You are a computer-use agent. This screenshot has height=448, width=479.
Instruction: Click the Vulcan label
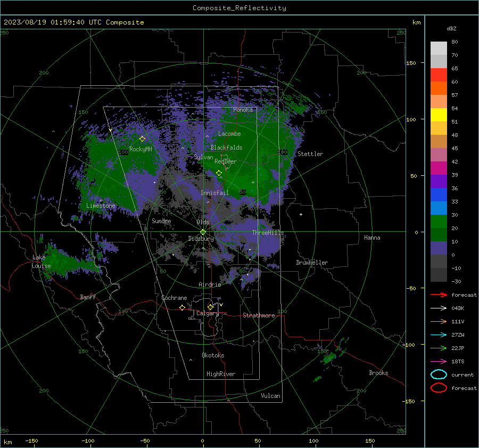[x=271, y=396]
